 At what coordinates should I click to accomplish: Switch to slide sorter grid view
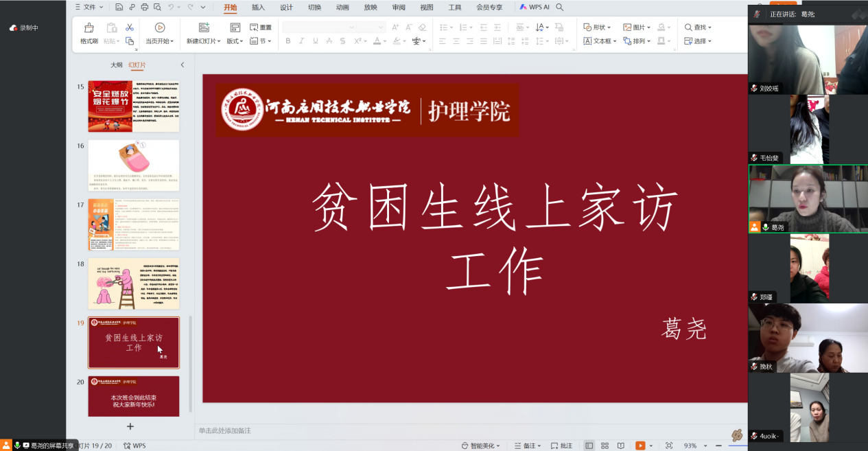(x=605, y=446)
